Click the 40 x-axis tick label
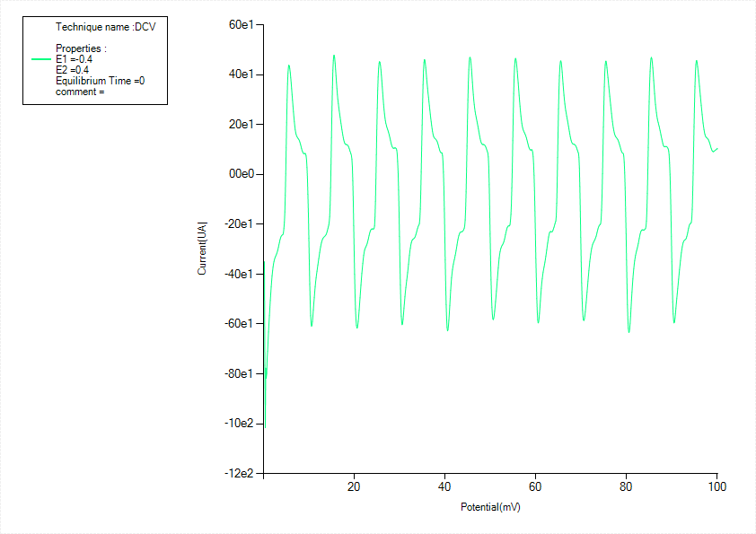 [444, 486]
